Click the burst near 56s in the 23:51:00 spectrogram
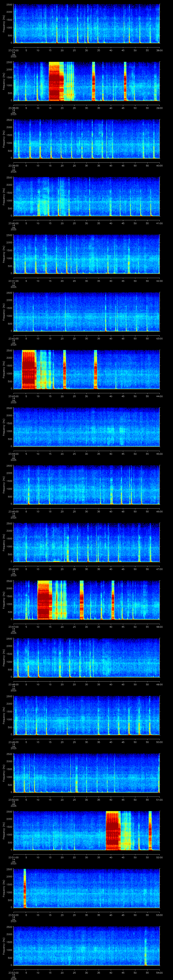The width and height of the screenshot is (173, 980). pos(150,831)
